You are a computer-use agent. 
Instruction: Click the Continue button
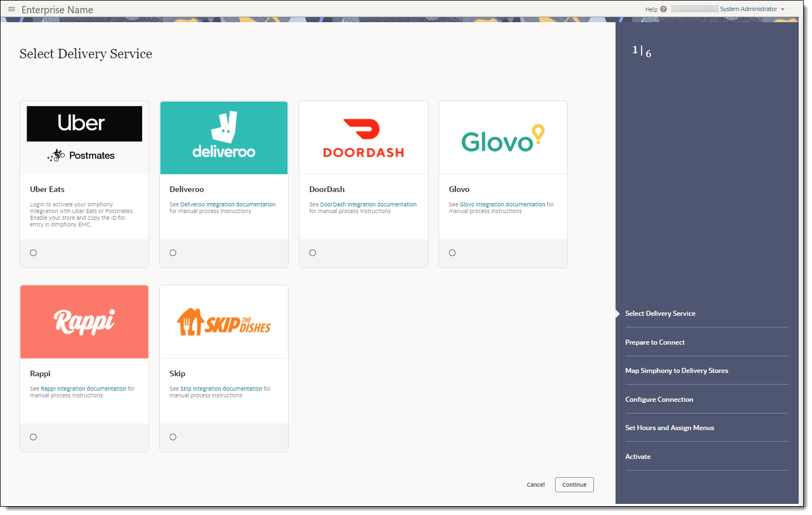574,484
